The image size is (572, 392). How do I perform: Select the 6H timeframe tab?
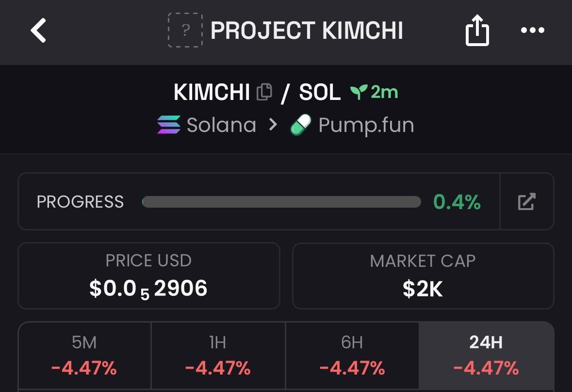coord(352,356)
